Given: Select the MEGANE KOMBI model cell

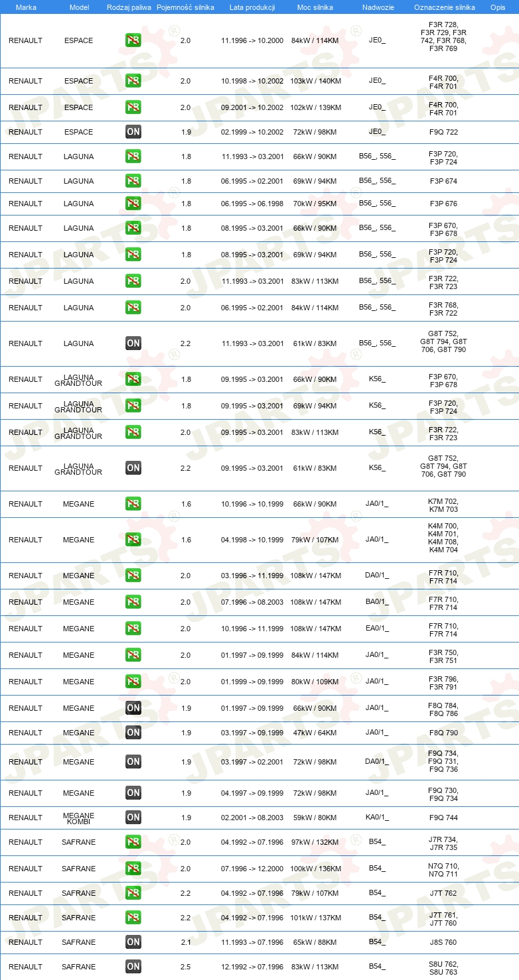Looking at the screenshot, I should 79,818.
